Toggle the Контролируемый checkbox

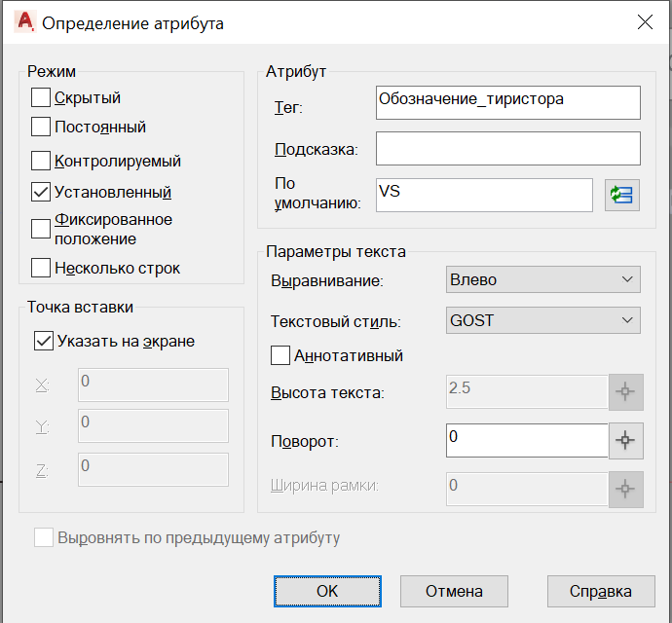click(x=41, y=161)
